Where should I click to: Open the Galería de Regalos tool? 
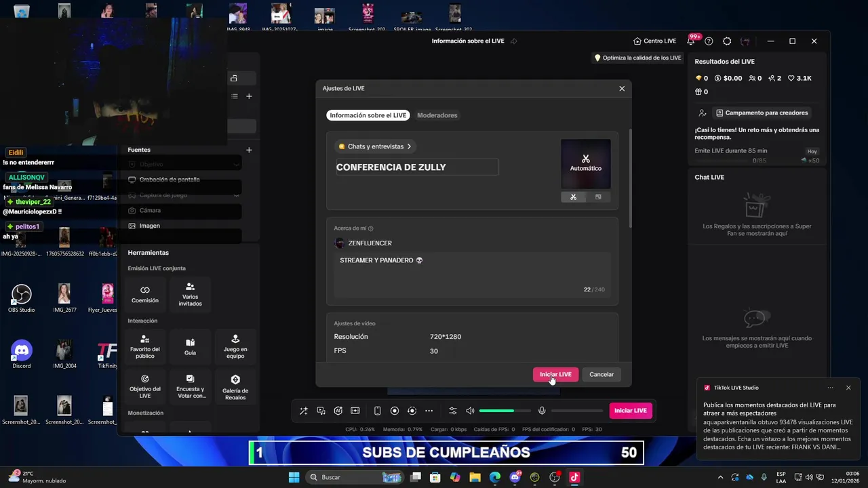tap(235, 386)
